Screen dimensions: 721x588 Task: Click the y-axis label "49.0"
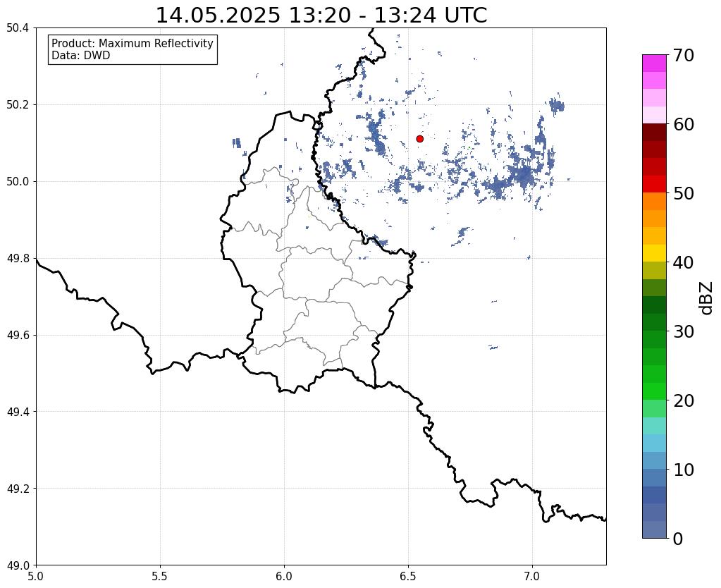18,565
